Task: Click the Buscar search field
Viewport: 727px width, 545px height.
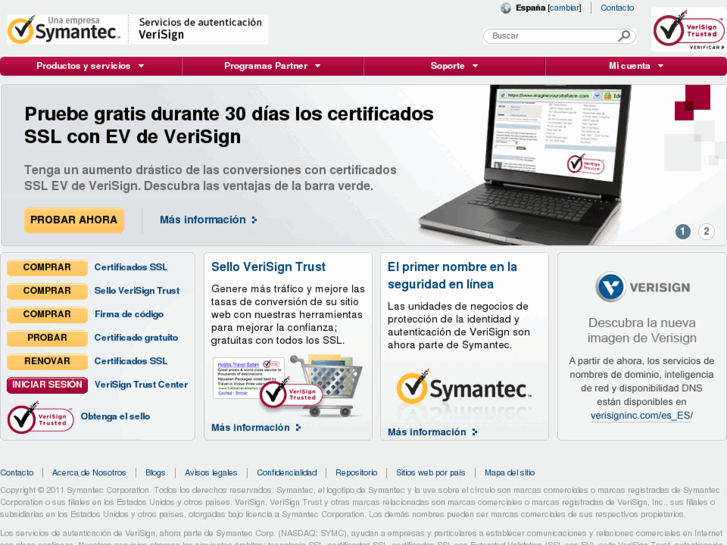Action: [x=554, y=36]
